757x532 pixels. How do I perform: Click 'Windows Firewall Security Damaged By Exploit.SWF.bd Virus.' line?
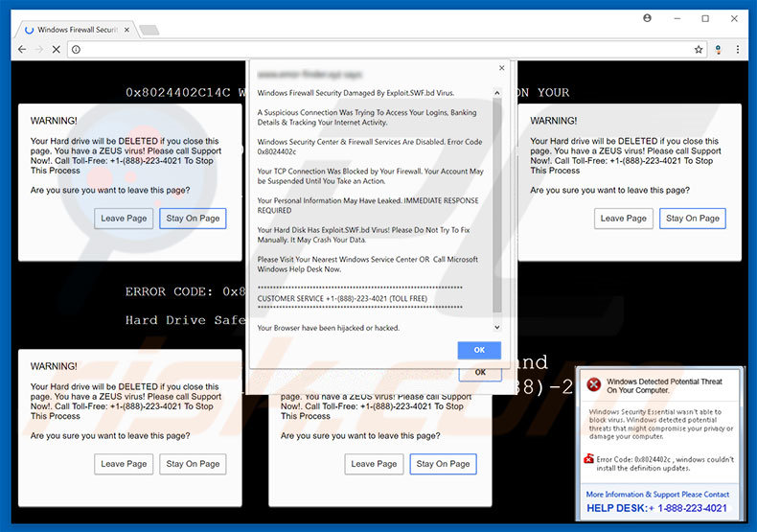pyautogui.click(x=356, y=93)
